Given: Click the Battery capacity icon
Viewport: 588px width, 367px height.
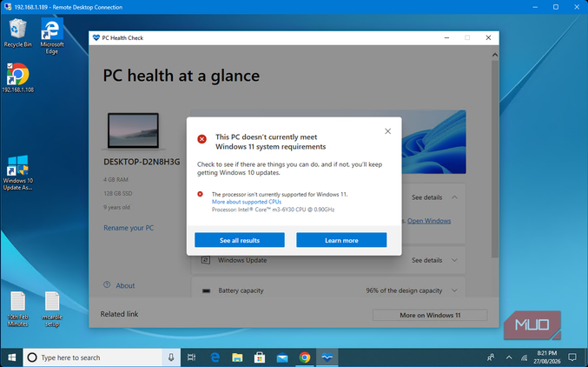Looking at the screenshot, I should [206, 290].
